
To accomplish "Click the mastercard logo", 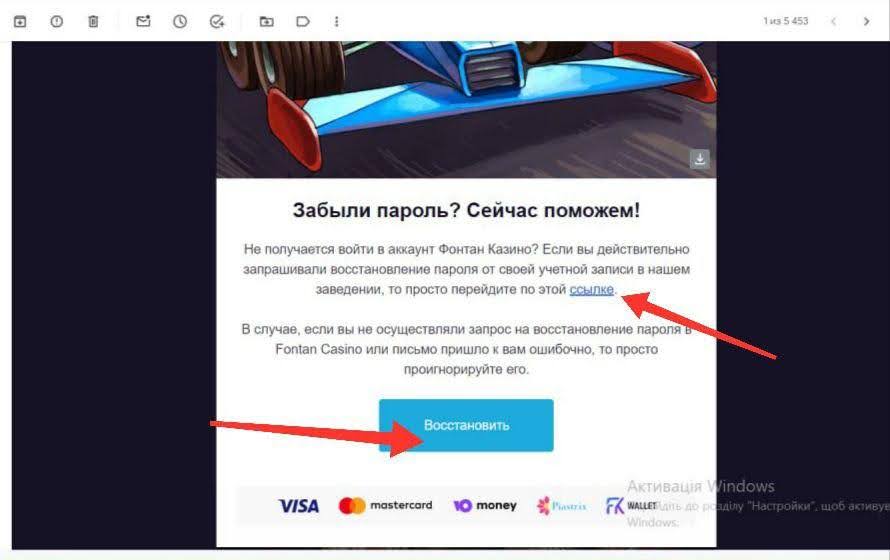I will (385, 505).
